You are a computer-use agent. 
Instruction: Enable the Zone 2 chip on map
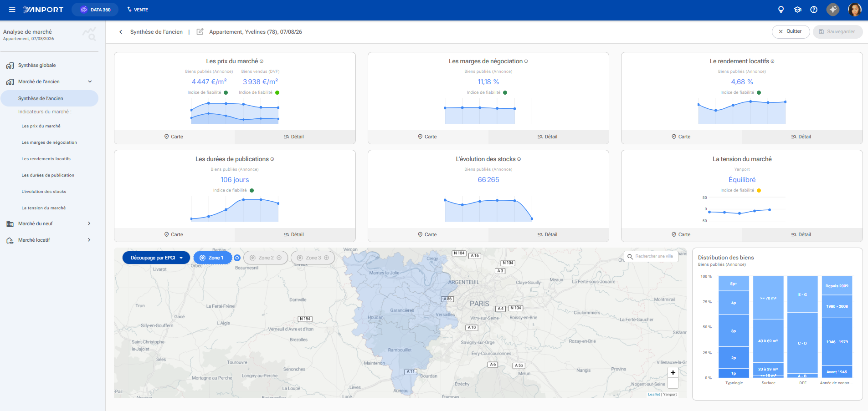click(266, 258)
